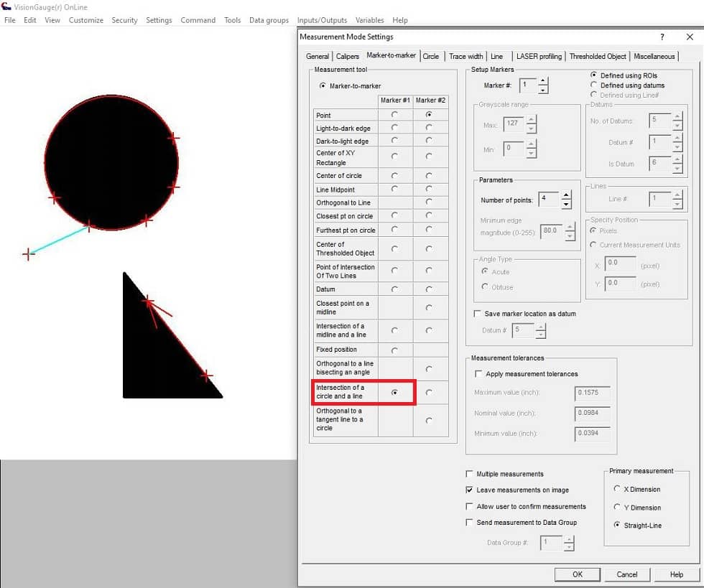Uncheck Leave measurements on image
Screen dimensions: 704x588
click(x=469, y=490)
